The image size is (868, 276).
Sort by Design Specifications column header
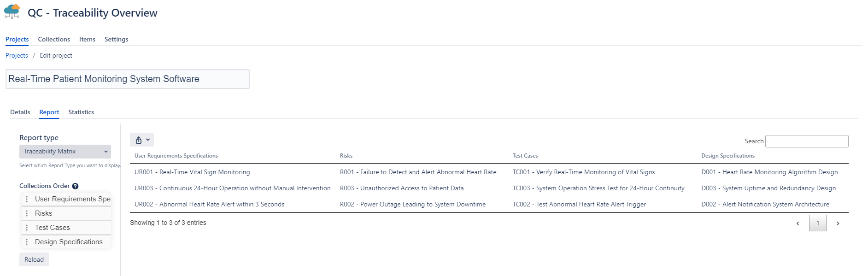coord(728,156)
